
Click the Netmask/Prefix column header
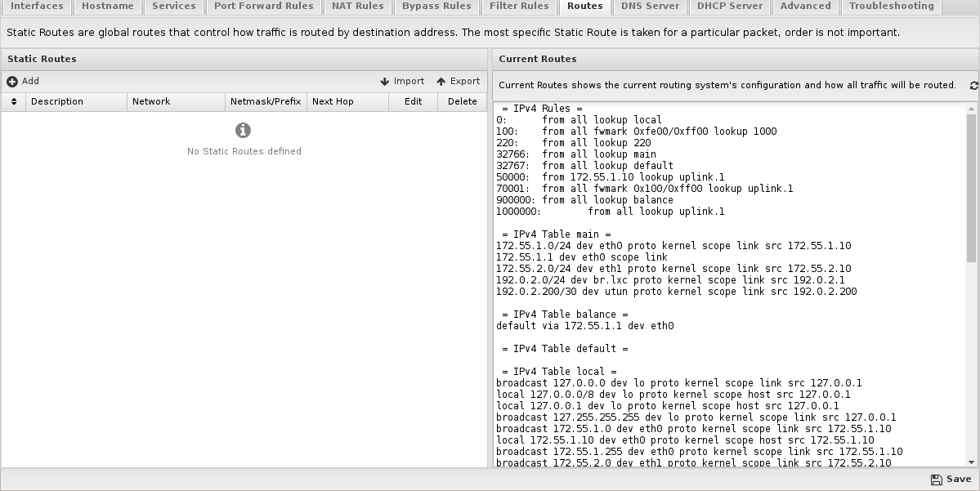tap(266, 102)
